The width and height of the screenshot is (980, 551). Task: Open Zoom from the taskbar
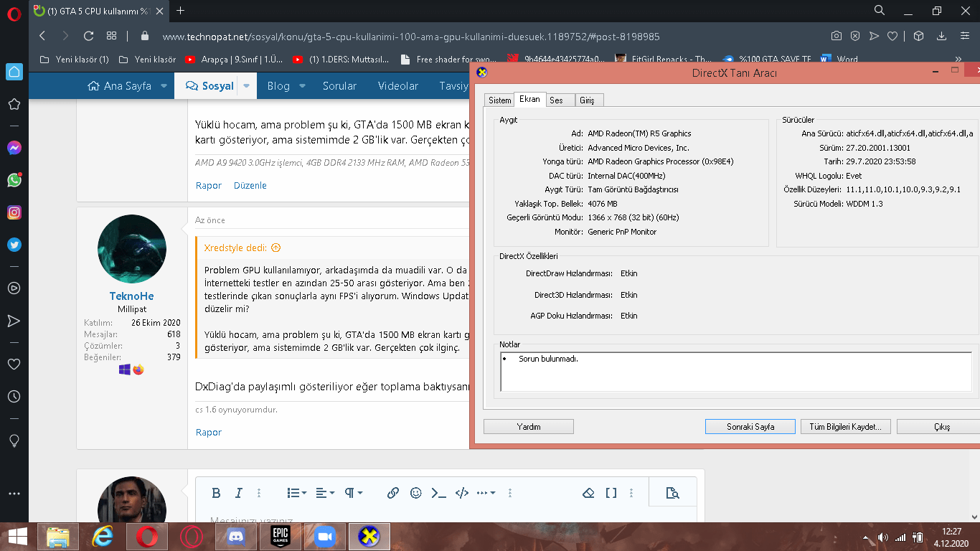[x=324, y=537]
